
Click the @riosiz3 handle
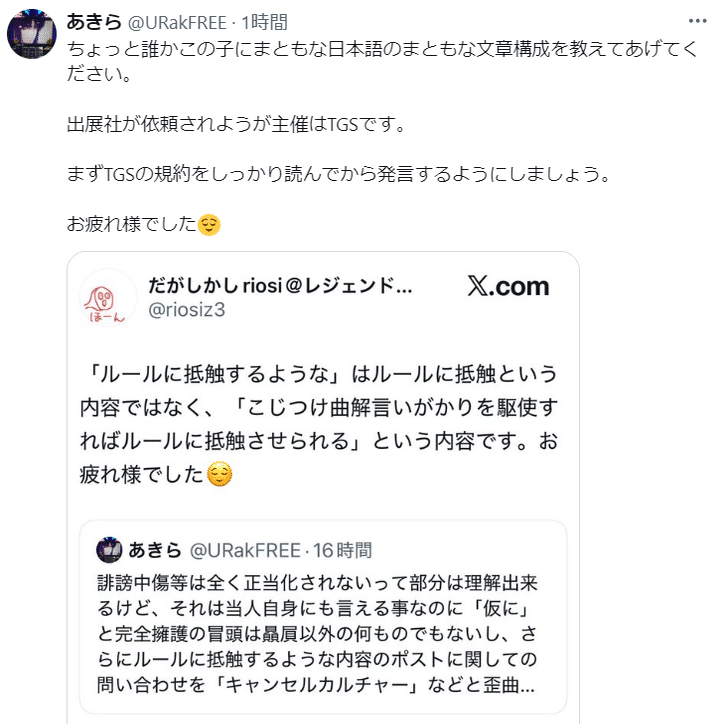pyautogui.click(x=187, y=310)
